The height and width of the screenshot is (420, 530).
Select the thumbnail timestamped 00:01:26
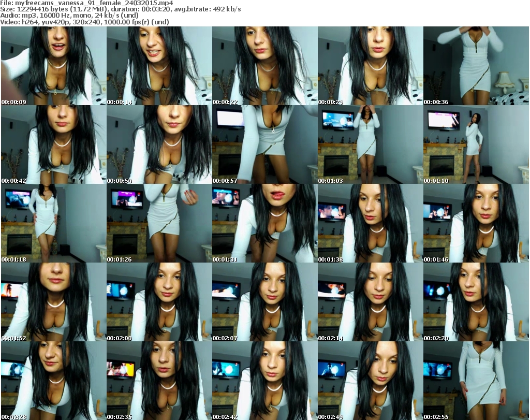coord(159,223)
